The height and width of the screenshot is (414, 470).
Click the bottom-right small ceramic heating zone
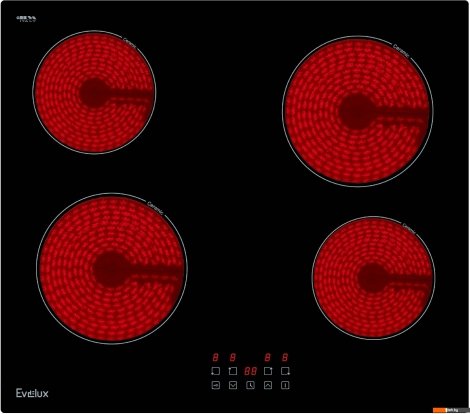point(373,278)
